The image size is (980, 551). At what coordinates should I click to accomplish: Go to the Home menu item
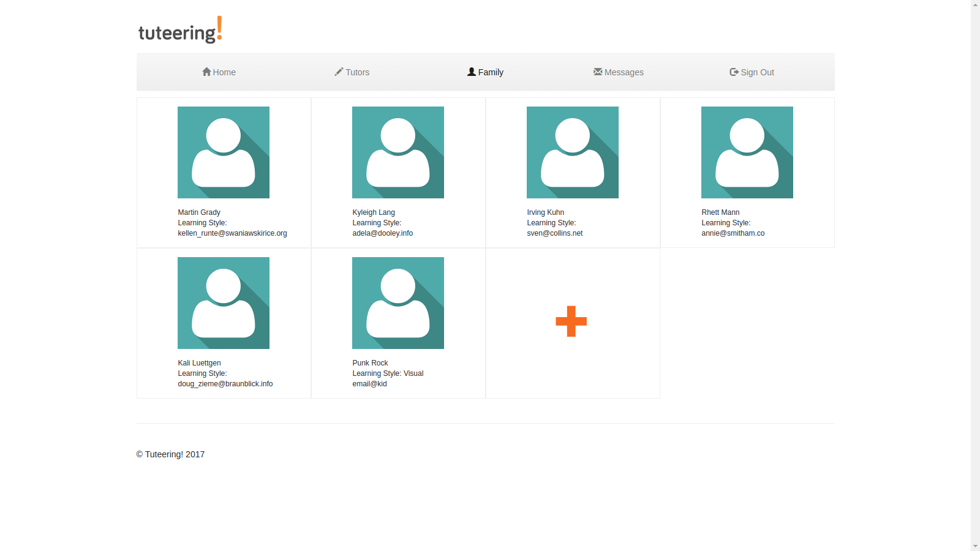pos(219,72)
